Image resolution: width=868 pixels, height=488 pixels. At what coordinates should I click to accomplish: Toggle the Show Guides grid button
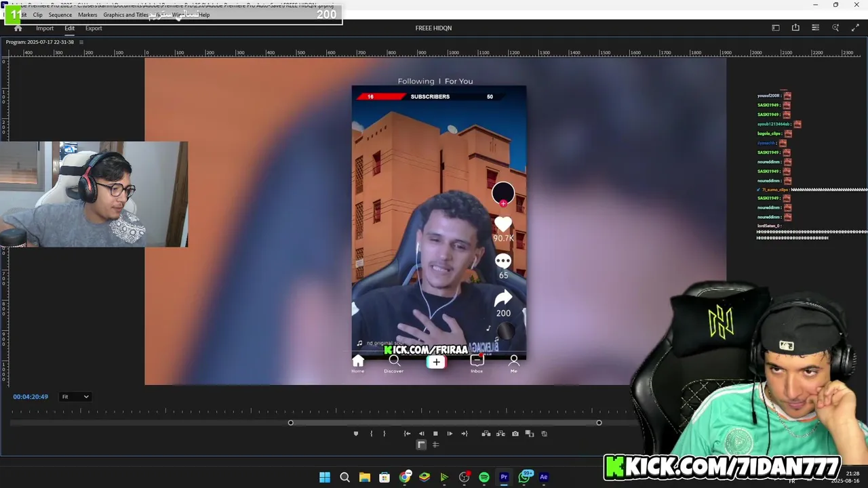point(435,445)
